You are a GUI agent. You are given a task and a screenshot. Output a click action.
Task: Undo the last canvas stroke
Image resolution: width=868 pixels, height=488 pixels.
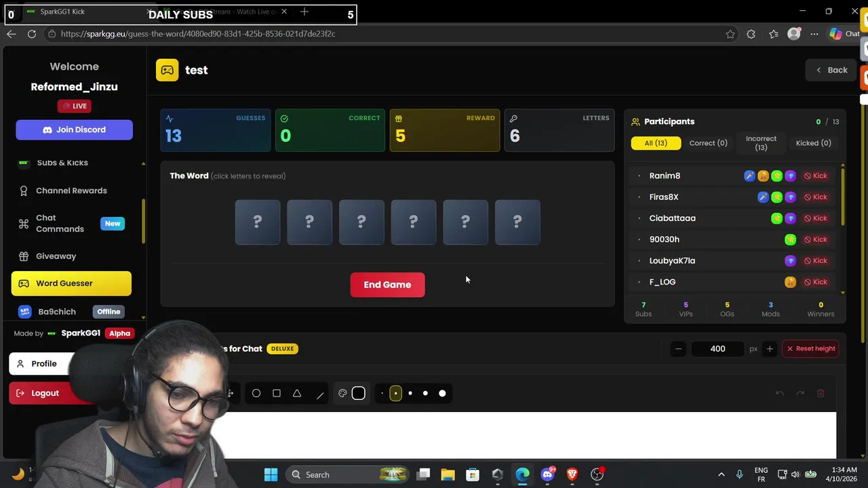pyautogui.click(x=780, y=393)
